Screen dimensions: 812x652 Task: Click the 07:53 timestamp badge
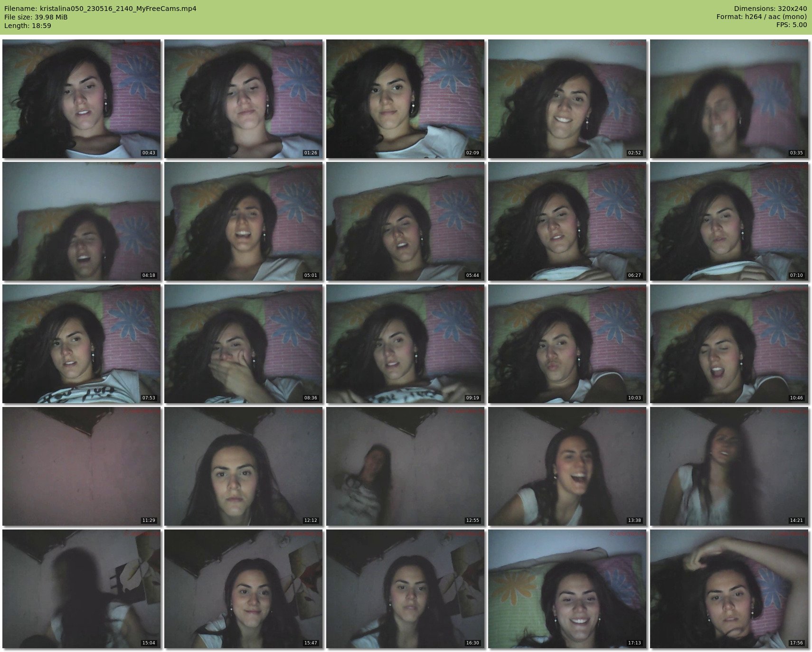click(149, 398)
